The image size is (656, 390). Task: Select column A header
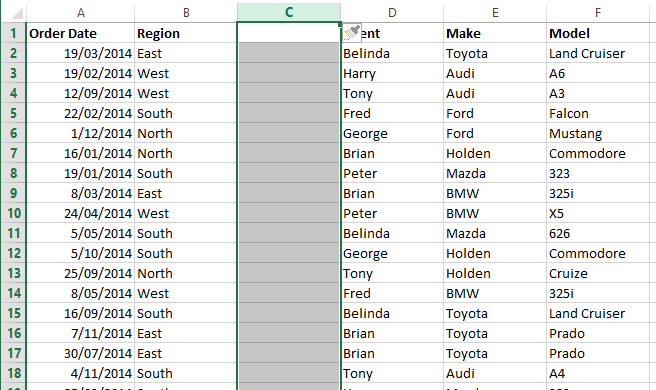point(81,13)
